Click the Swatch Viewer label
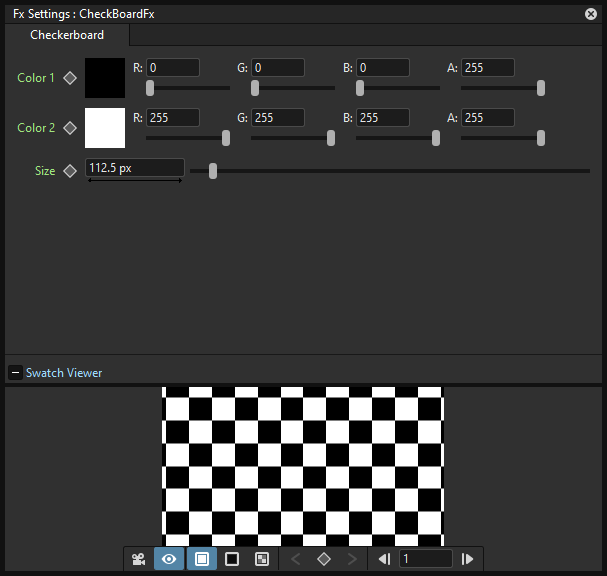 click(x=64, y=372)
